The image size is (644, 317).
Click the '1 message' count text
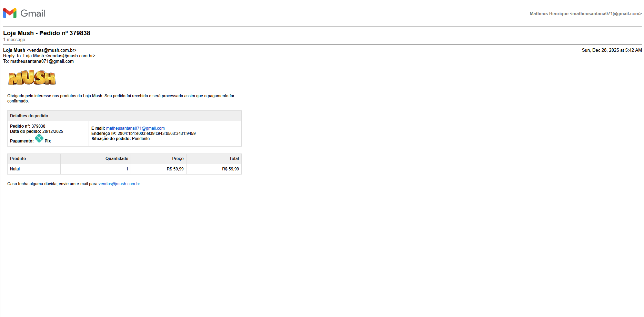point(14,40)
